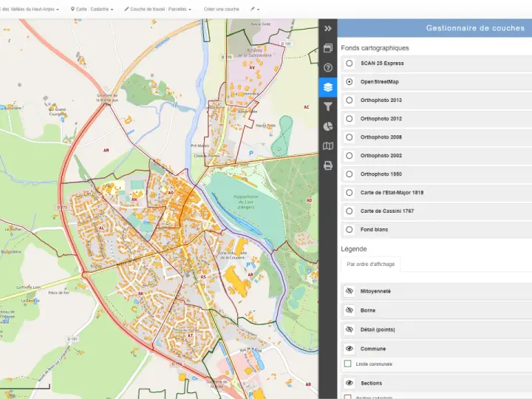Collapse the side panel with double chevron icon
Viewport: 532px width, 399px height.
pyautogui.click(x=328, y=29)
